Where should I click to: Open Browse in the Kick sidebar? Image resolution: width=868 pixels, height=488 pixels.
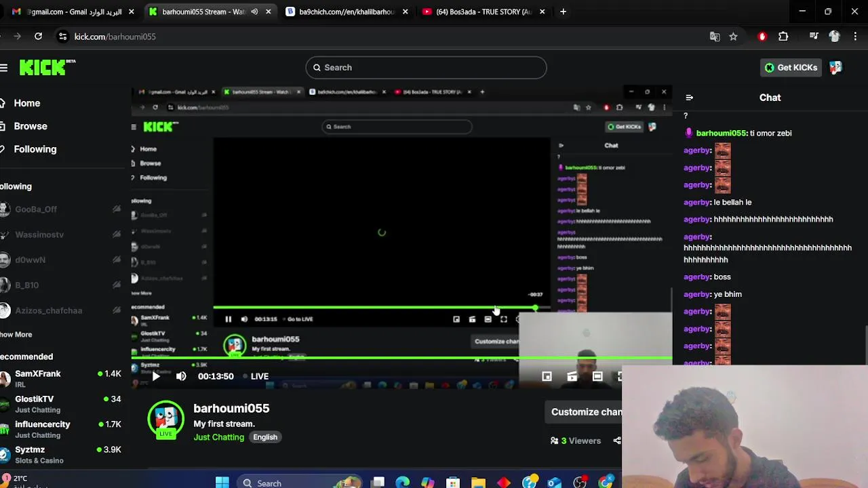[x=31, y=126]
